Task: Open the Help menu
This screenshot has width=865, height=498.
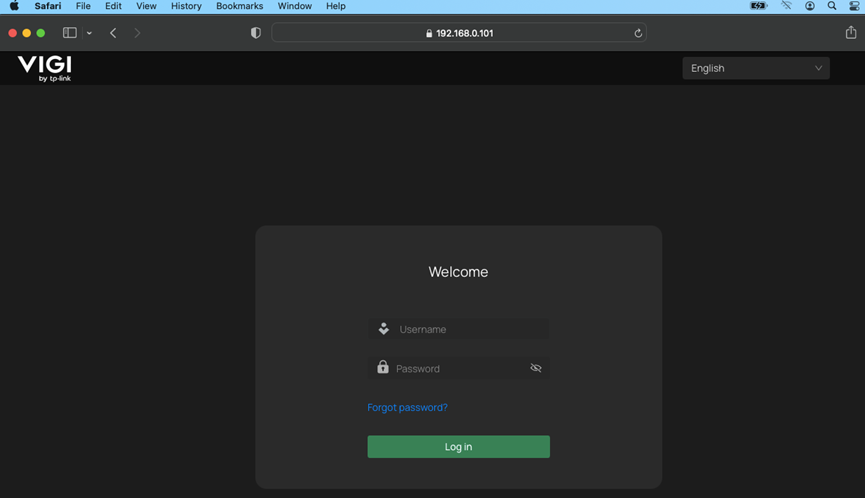Action: [335, 6]
